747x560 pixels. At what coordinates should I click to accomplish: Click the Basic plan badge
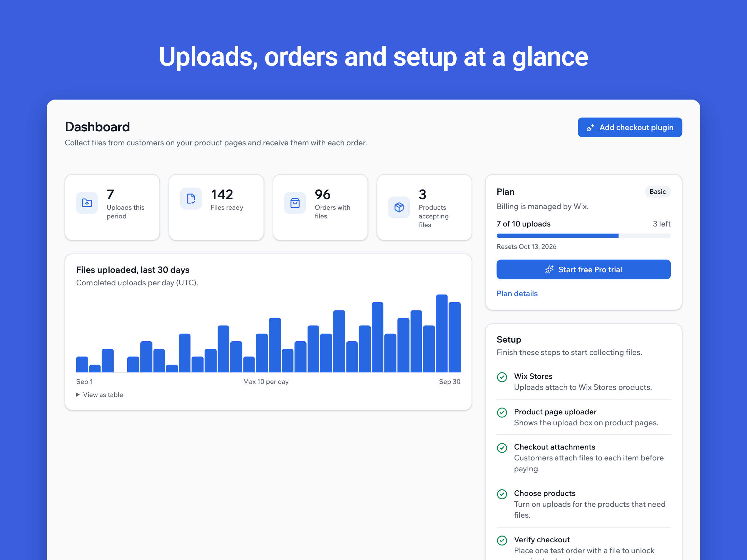657,192
